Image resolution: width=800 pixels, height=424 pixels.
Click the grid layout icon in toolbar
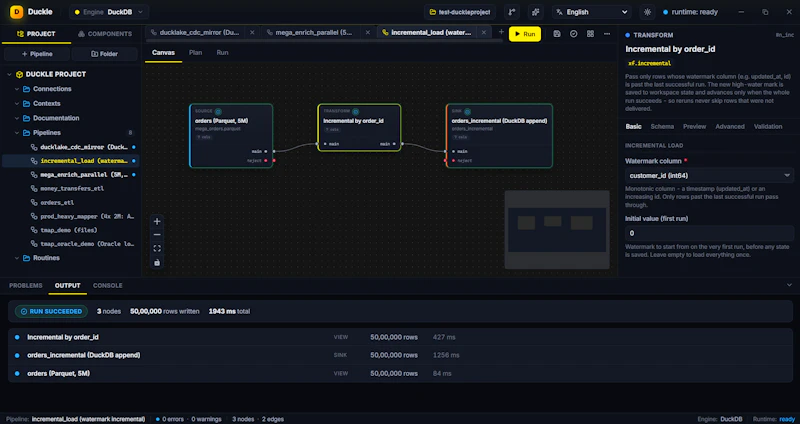click(x=590, y=34)
